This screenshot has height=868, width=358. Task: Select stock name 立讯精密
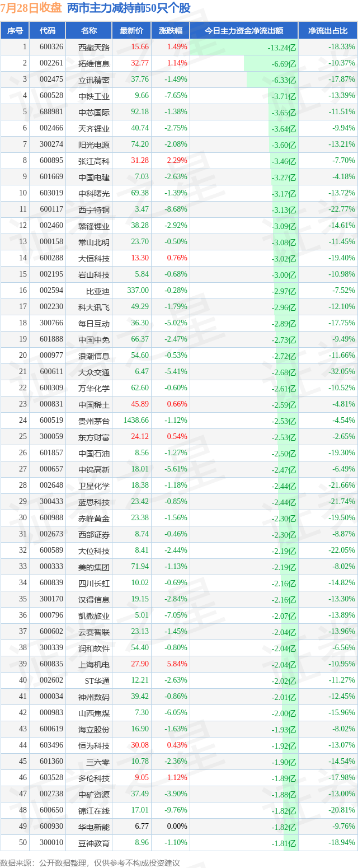pyautogui.click(x=94, y=80)
